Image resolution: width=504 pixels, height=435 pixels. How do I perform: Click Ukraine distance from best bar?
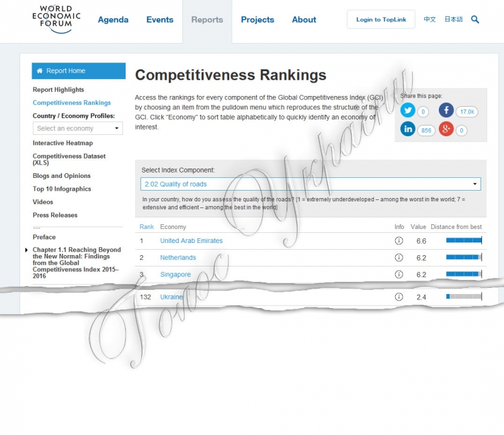[x=464, y=297]
